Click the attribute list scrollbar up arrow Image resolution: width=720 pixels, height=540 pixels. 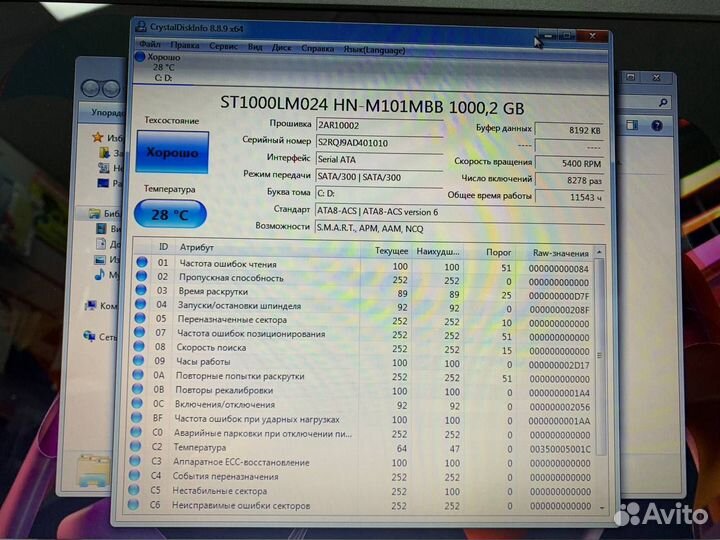(599, 252)
